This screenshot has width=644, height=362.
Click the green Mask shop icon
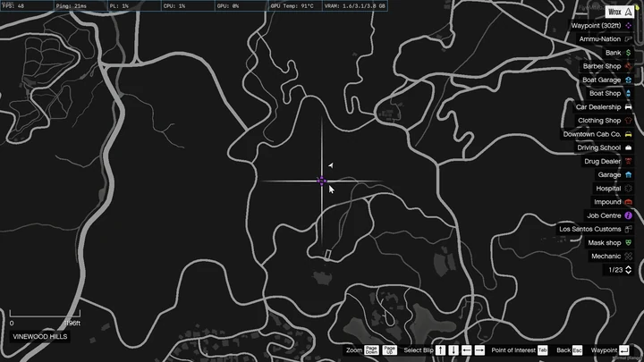[629, 242]
